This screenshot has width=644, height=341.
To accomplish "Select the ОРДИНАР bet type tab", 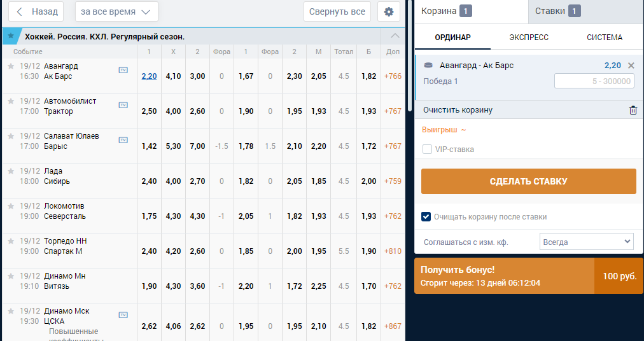I will tap(452, 38).
